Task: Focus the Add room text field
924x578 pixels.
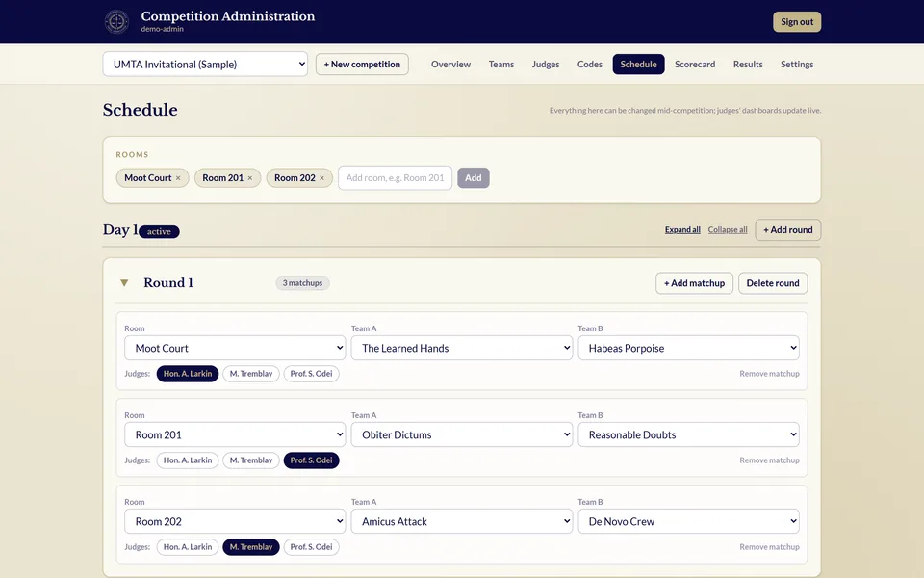Action: [x=395, y=178]
